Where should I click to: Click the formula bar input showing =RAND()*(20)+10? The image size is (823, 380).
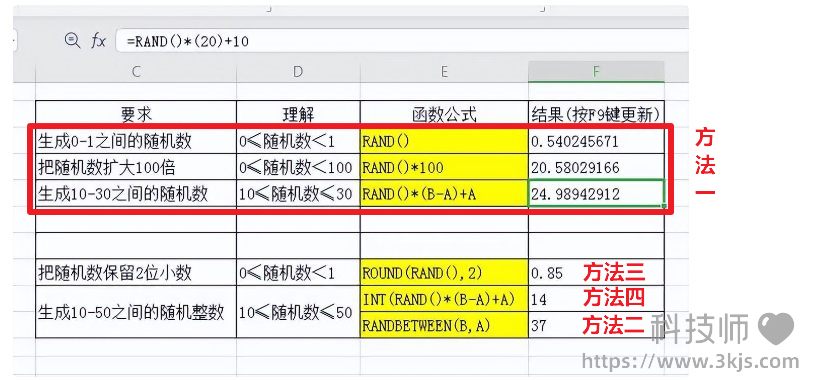pyautogui.click(x=402, y=41)
